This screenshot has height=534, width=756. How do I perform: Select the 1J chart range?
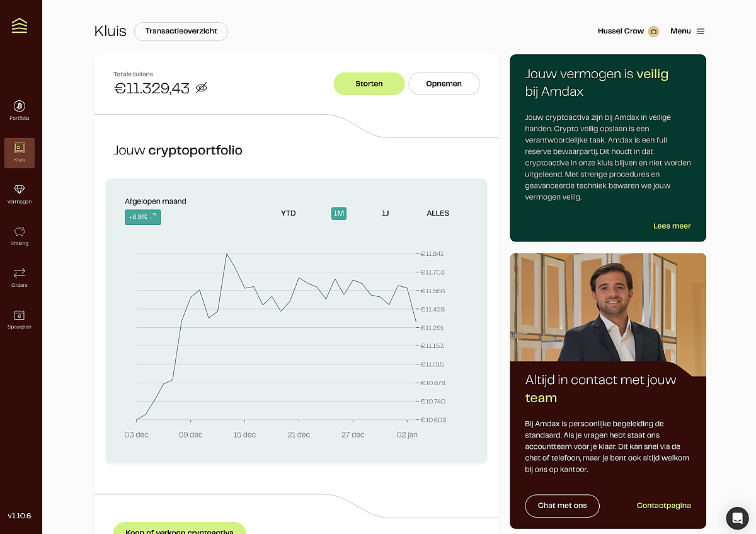(x=385, y=213)
